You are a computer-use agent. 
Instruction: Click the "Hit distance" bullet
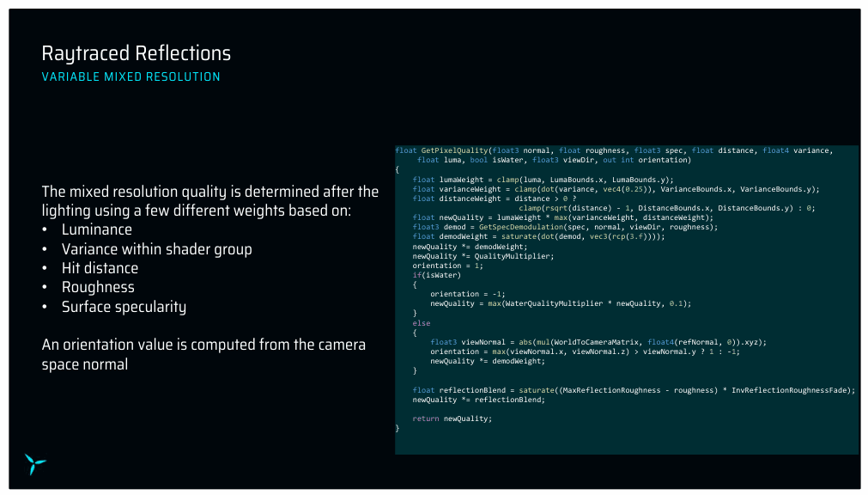tap(100, 268)
